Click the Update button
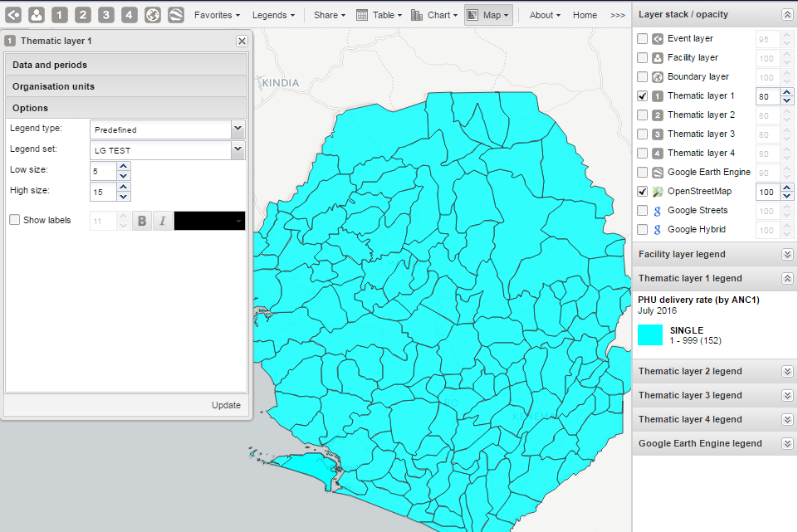This screenshot has height=532, width=798. coord(226,405)
